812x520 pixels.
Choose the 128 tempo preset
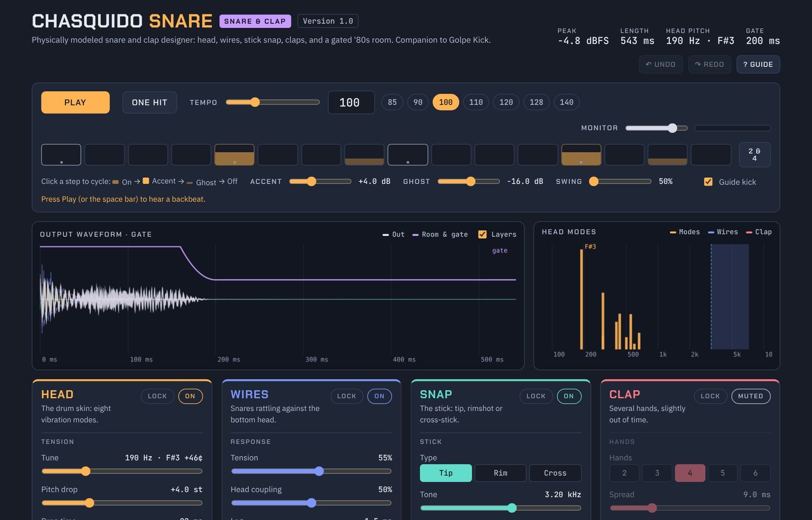(x=536, y=102)
